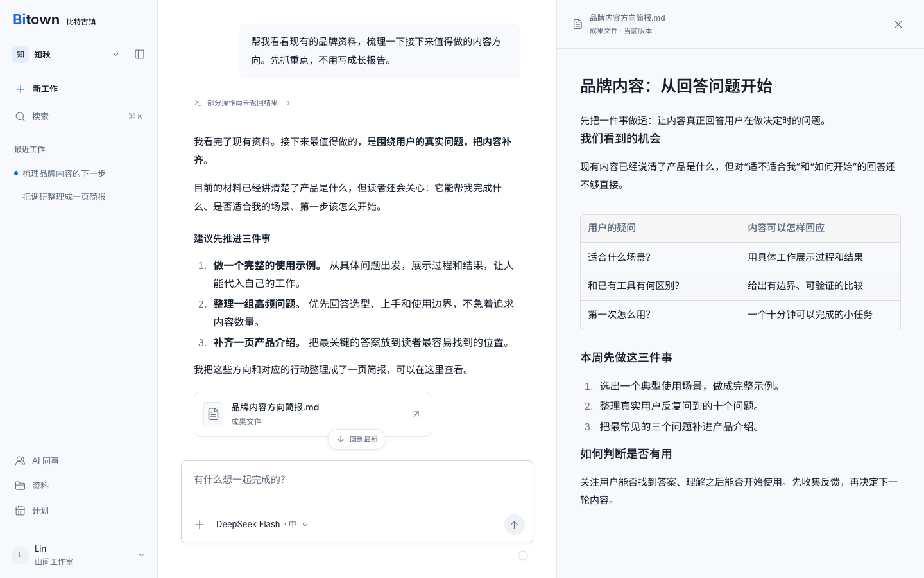Click the 最近工作 section label
Screen dimensions: 924x578
(x=30, y=150)
